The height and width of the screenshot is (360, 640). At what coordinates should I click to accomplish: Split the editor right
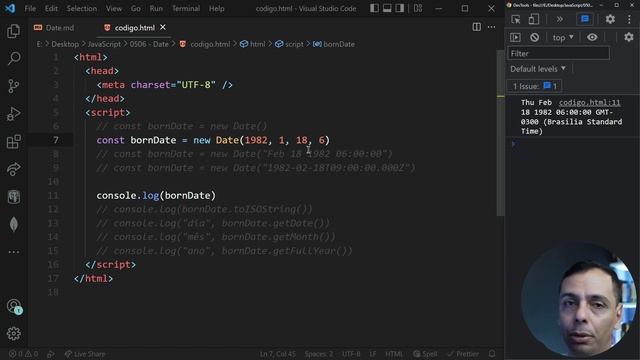(x=476, y=27)
